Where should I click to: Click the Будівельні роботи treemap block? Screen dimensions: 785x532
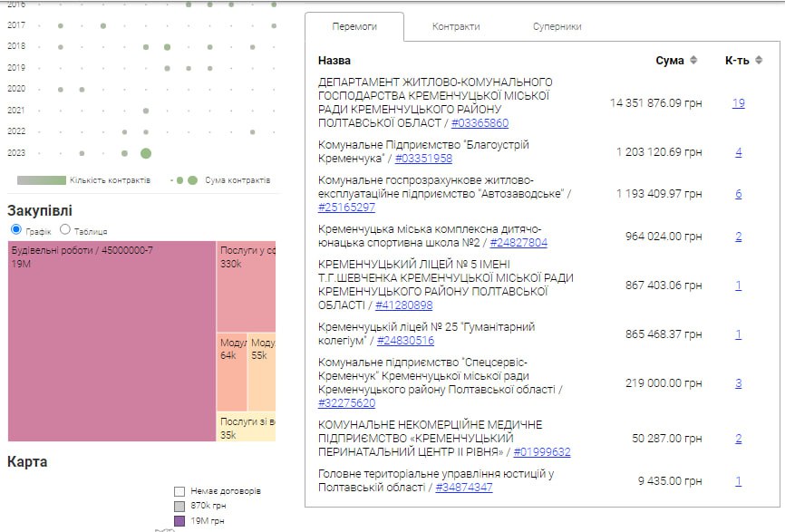(111, 341)
